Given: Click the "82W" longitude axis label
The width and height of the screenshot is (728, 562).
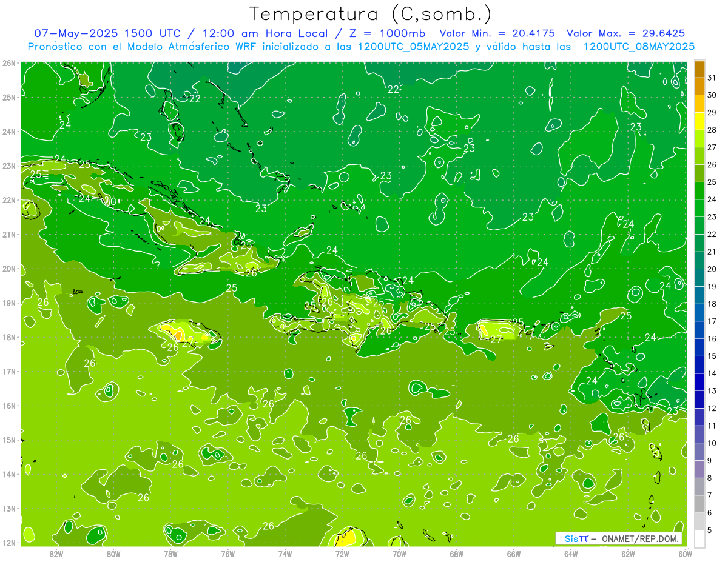Looking at the screenshot, I should (56, 554).
